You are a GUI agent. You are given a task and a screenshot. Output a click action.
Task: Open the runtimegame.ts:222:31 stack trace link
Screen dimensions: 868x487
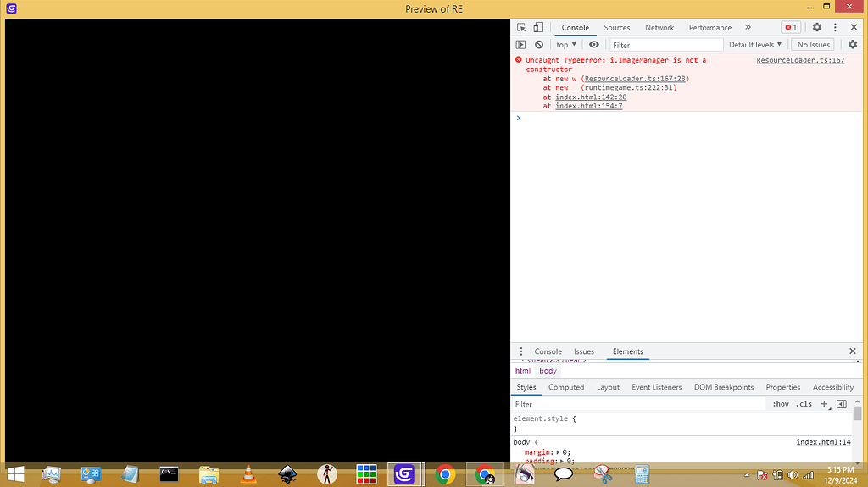[x=627, y=87]
